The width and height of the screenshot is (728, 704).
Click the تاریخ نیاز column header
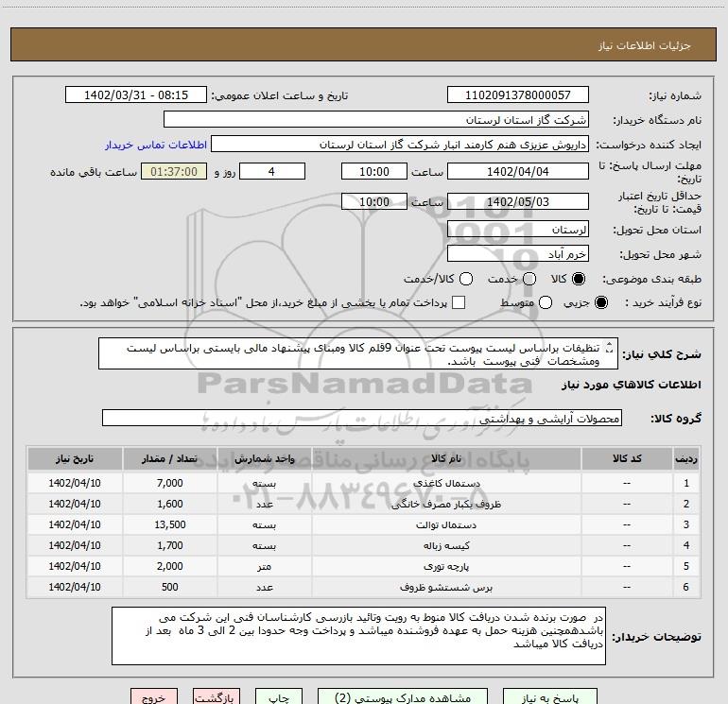[x=75, y=458]
